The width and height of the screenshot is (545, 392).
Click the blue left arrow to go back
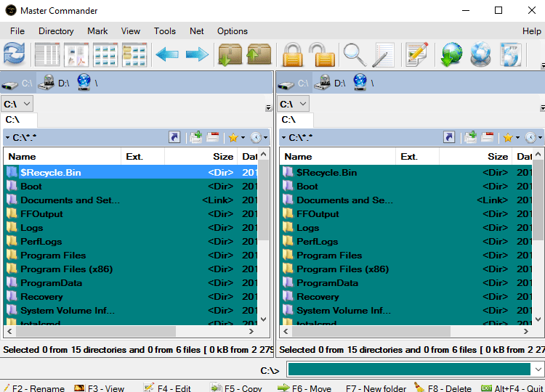click(x=167, y=55)
